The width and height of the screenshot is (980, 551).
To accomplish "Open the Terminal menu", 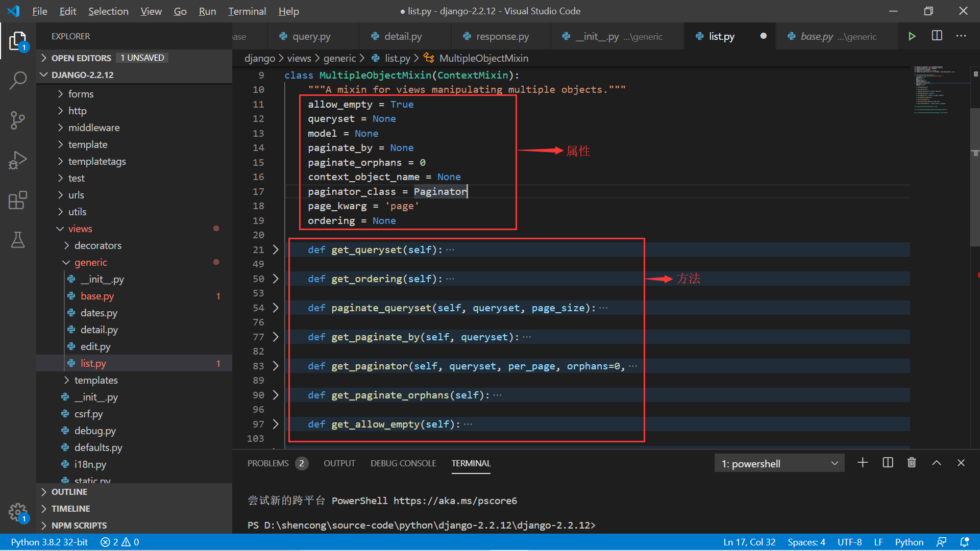I will (247, 11).
